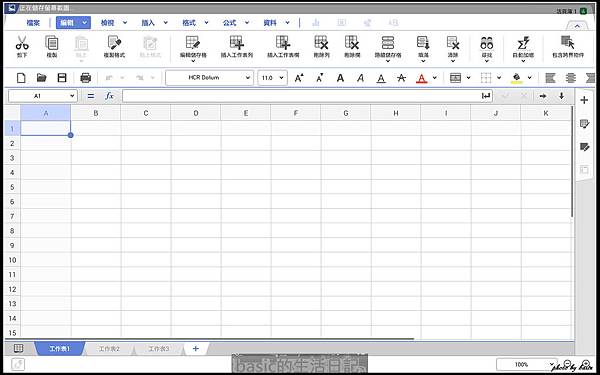Screen dimensions: 600x375
Task: Click the Insert Worksheet Column icon
Action: [x=283, y=43]
